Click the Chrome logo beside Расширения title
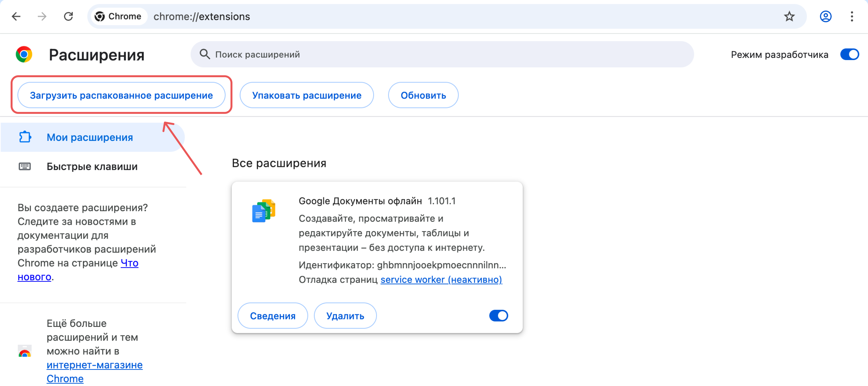The image size is (868, 386). click(24, 54)
